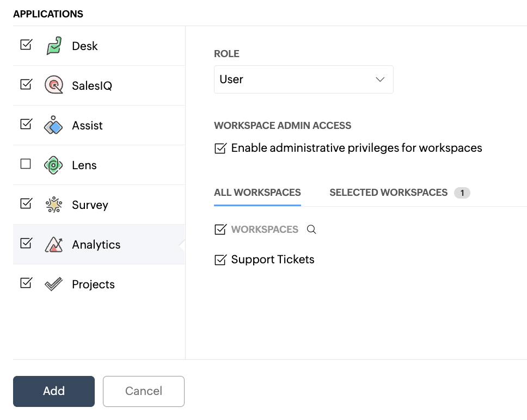Click the Projects checkmark icon
This screenshot has width=527, height=420.
pos(53,284)
